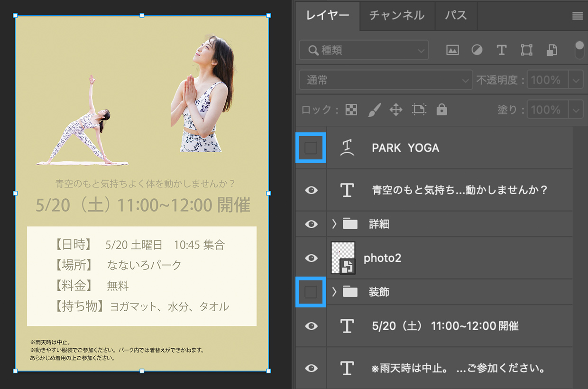Switch to the チャンネル tab
588x389 pixels.
tap(396, 16)
